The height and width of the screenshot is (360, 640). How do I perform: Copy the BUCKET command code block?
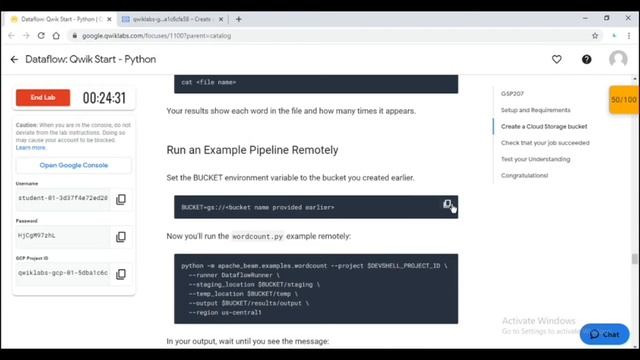(x=447, y=204)
